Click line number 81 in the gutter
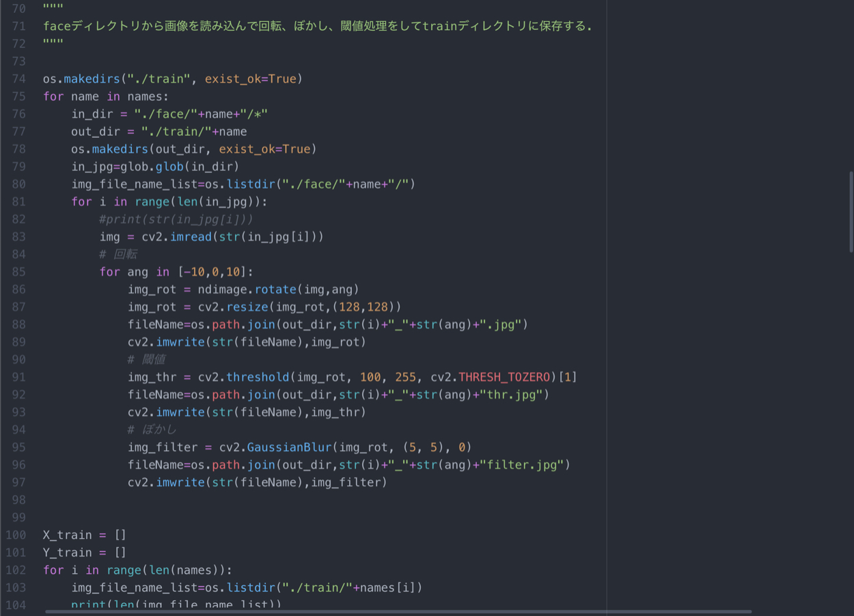 pos(18,201)
